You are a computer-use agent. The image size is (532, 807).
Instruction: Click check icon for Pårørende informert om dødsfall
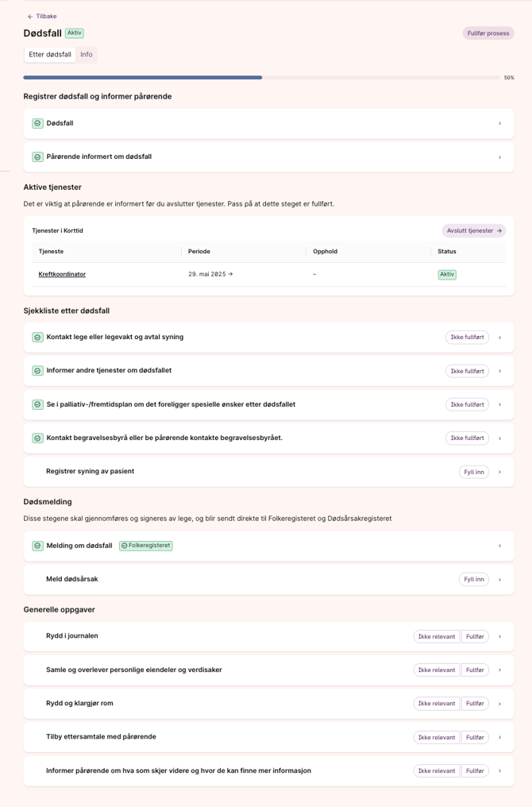tap(38, 157)
